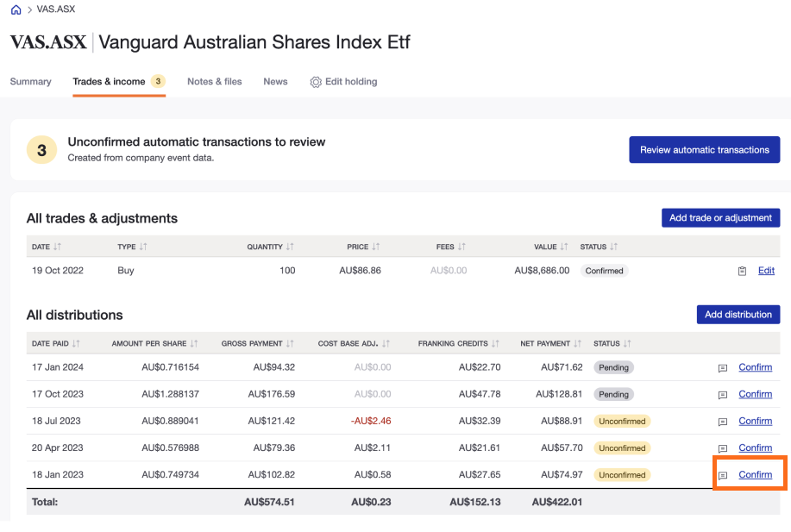Click the yellow 3 unconfirmed count circle
This screenshot has height=532, width=791.
click(42, 150)
